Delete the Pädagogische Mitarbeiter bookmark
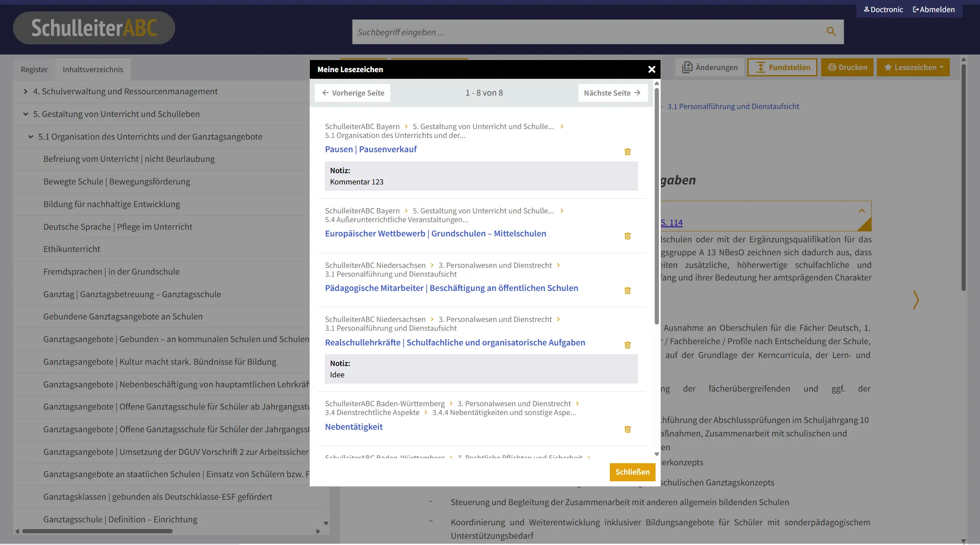The height and width of the screenshot is (545, 980). [x=627, y=291]
